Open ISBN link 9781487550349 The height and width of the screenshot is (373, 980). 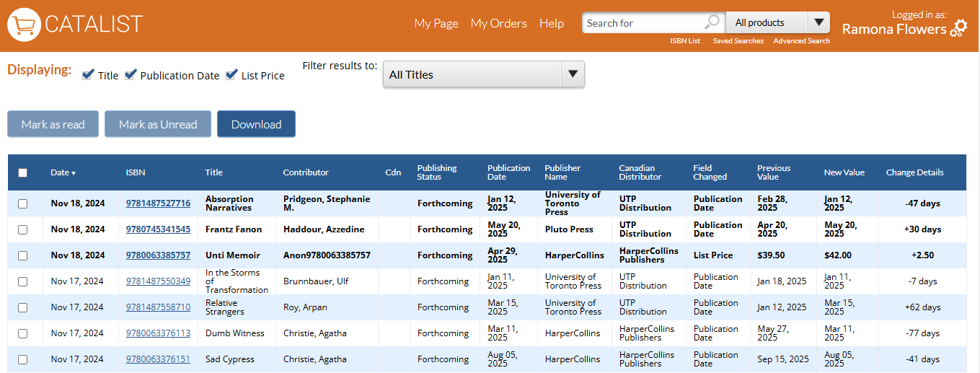(158, 281)
